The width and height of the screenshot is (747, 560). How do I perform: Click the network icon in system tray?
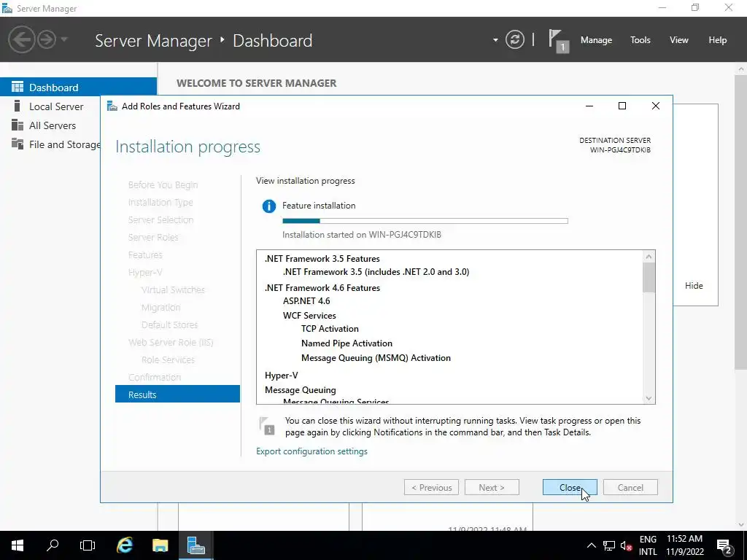[x=609, y=545]
